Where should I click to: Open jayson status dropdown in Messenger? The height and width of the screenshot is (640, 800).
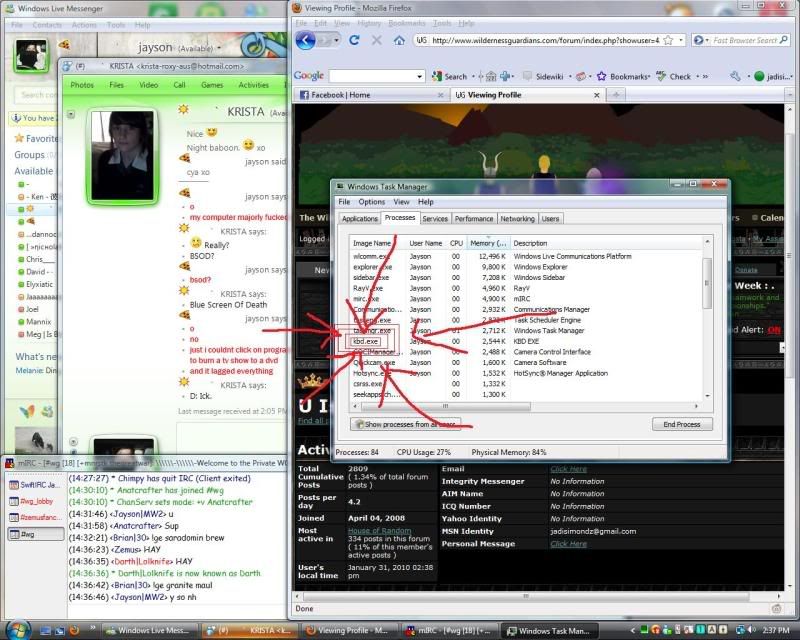(219, 48)
